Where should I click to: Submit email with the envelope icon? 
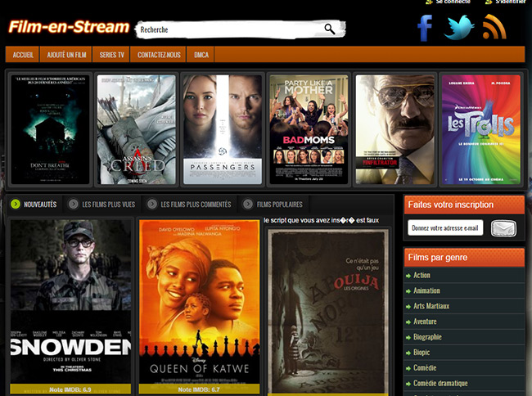pyautogui.click(x=503, y=228)
